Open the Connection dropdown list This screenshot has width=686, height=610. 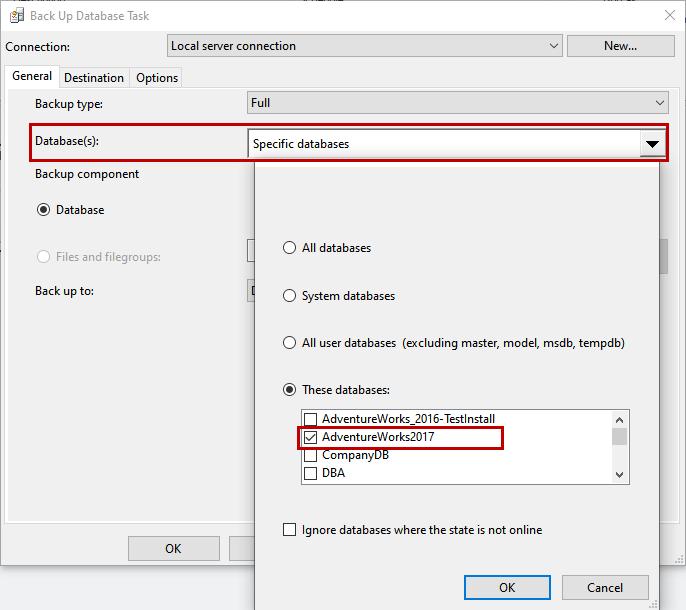tap(555, 46)
